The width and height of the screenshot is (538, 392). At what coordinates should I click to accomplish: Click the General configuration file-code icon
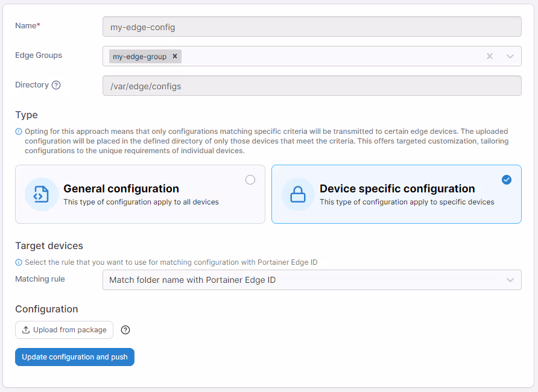point(41,194)
